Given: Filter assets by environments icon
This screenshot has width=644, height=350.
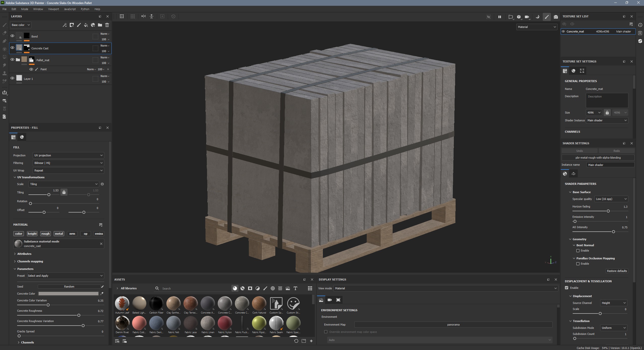Looking at the screenshot, I should pyautogui.click(x=288, y=288).
